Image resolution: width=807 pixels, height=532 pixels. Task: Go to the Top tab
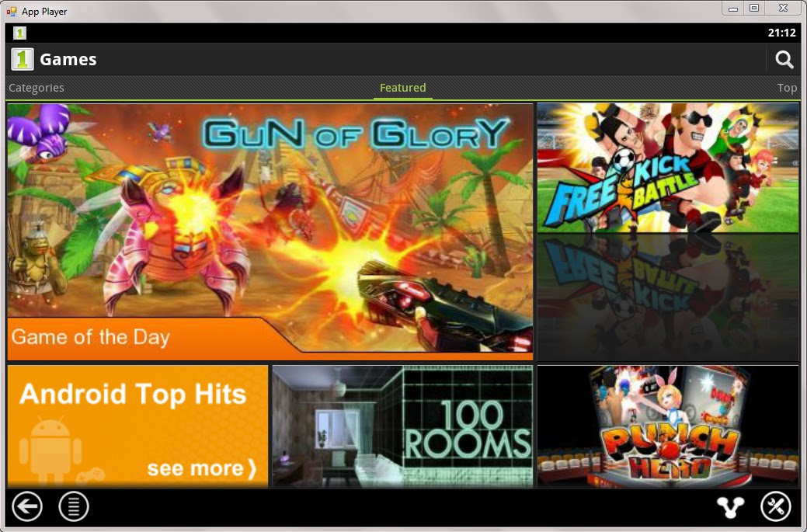[787, 88]
